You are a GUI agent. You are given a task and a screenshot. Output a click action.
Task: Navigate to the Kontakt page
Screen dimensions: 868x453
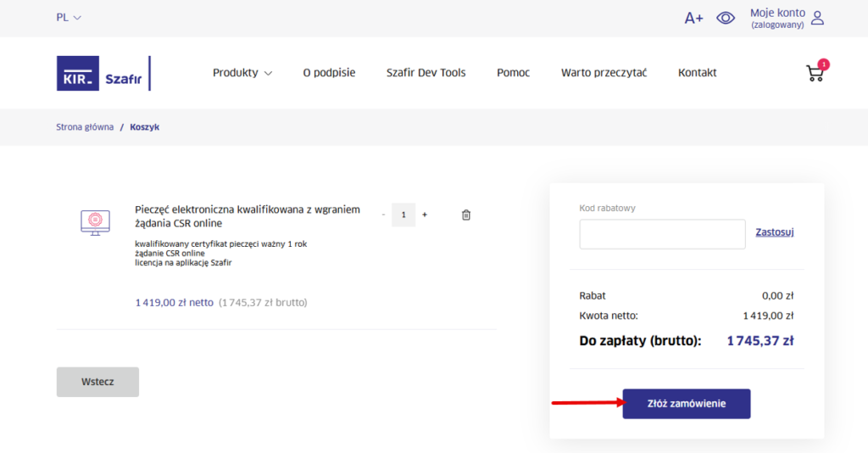(697, 73)
